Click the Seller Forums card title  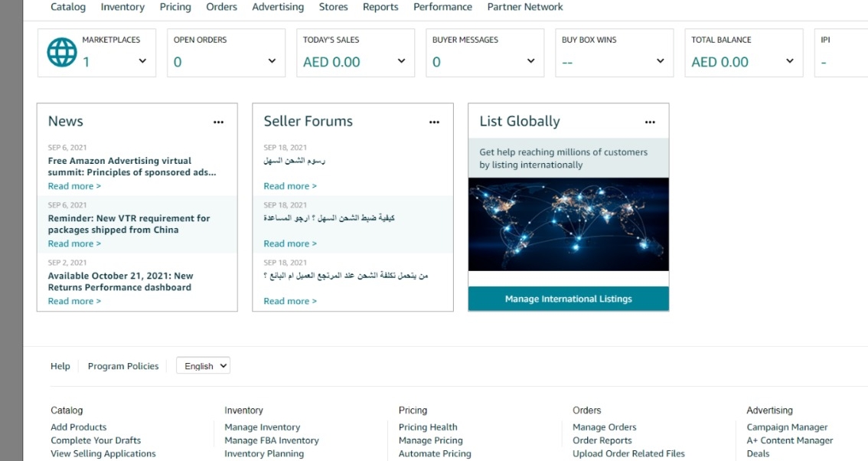pos(308,121)
